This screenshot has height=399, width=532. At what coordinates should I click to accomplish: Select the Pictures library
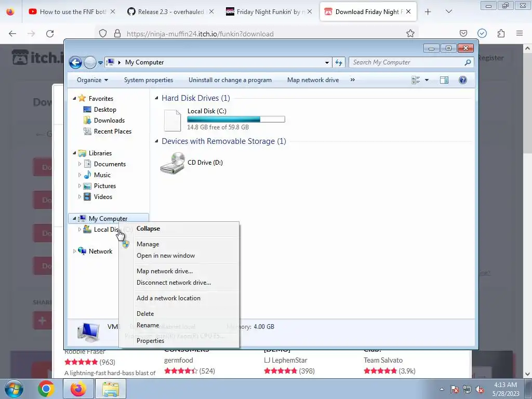tap(104, 186)
